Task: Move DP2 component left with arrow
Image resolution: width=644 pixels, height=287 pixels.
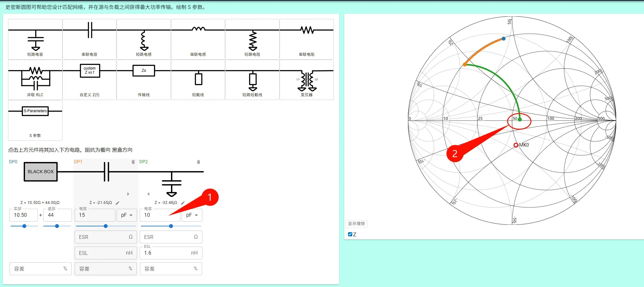Action: click(148, 194)
